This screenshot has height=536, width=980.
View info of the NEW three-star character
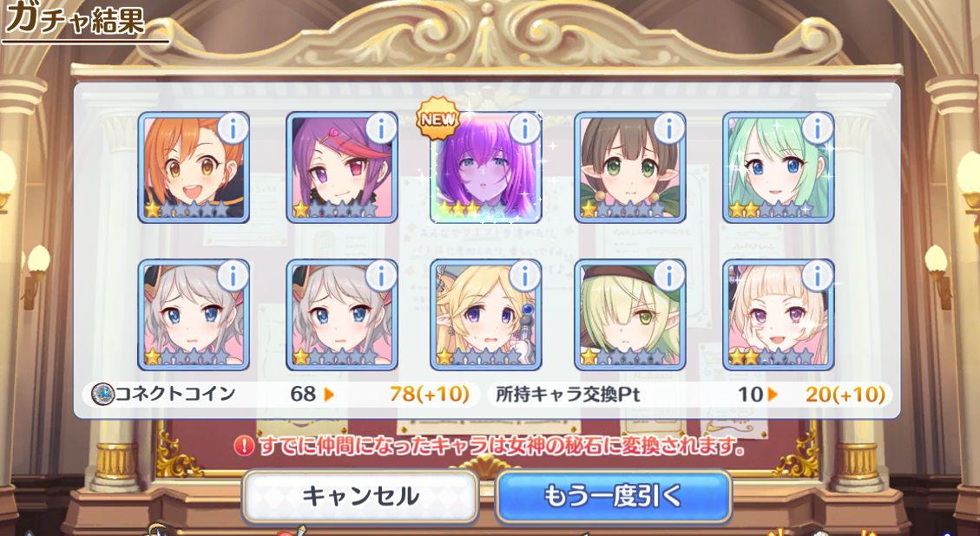(525, 128)
